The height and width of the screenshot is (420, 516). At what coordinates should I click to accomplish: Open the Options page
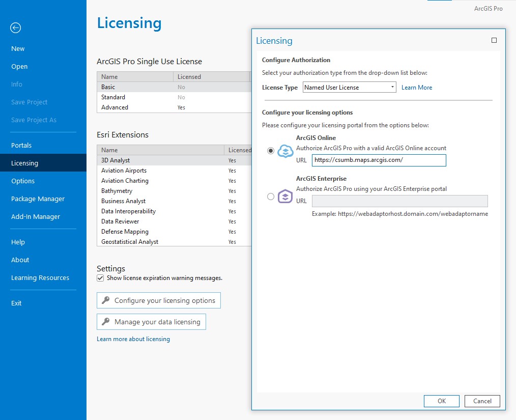click(23, 181)
